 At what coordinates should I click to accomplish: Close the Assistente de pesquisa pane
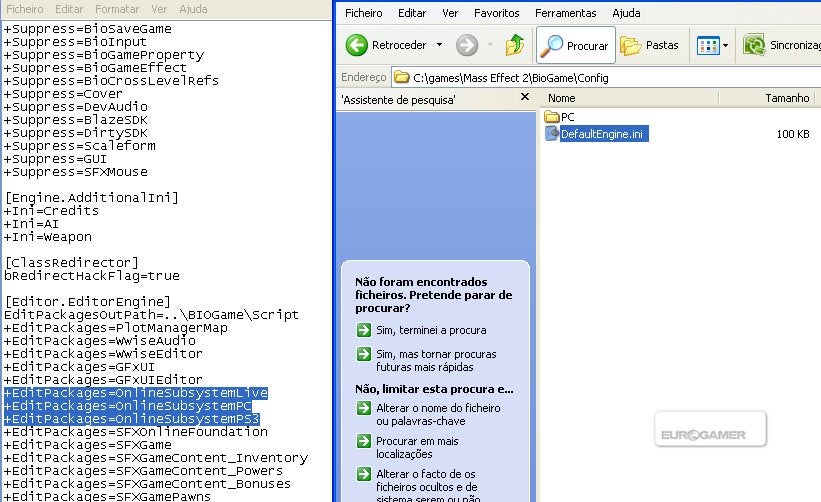[x=525, y=97]
